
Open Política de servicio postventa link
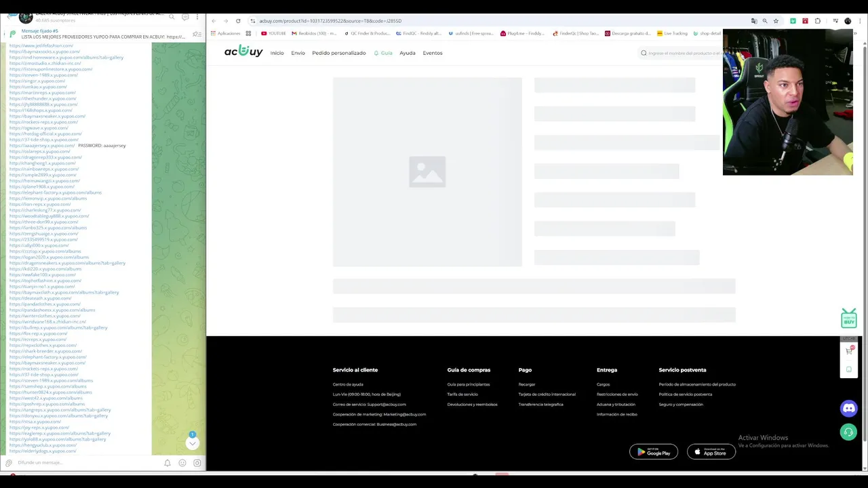[686, 394]
